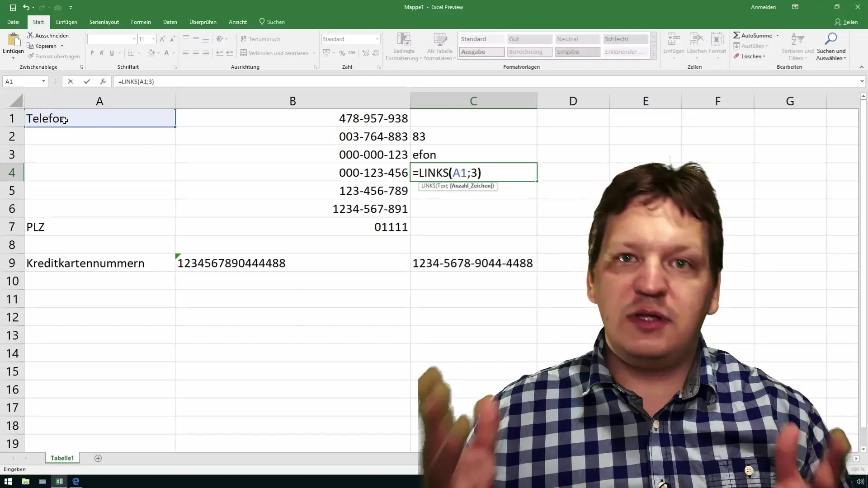
Task: Click the fill color bucket
Action: point(151,53)
